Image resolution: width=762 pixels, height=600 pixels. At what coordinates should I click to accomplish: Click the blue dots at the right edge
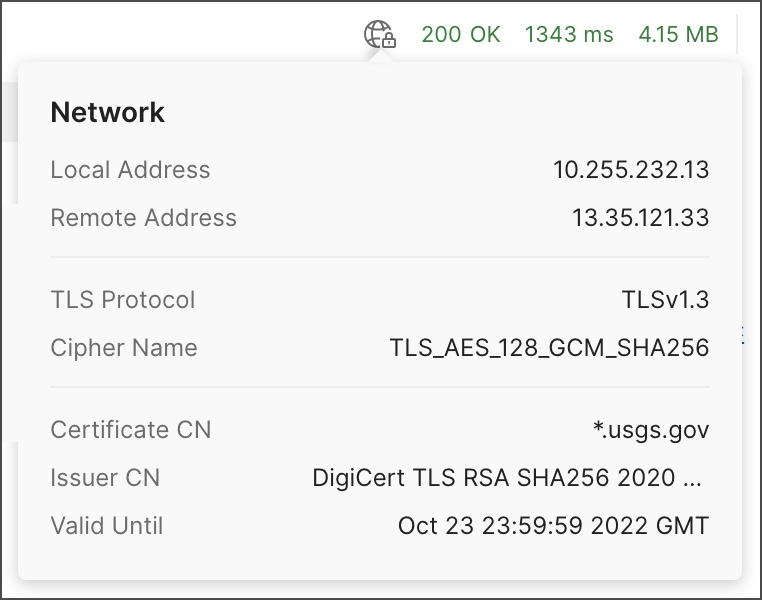(743, 335)
